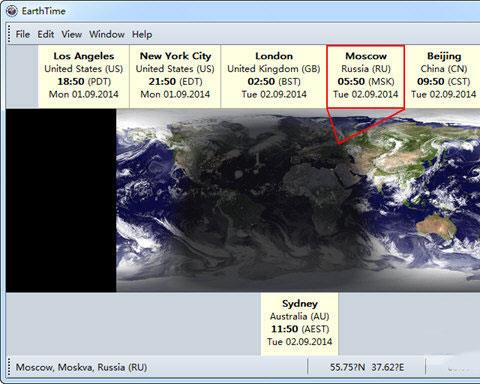Screen dimensions: 480x384
Task: Click United Kingdom (GB) country label
Action: (x=274, y=69)
